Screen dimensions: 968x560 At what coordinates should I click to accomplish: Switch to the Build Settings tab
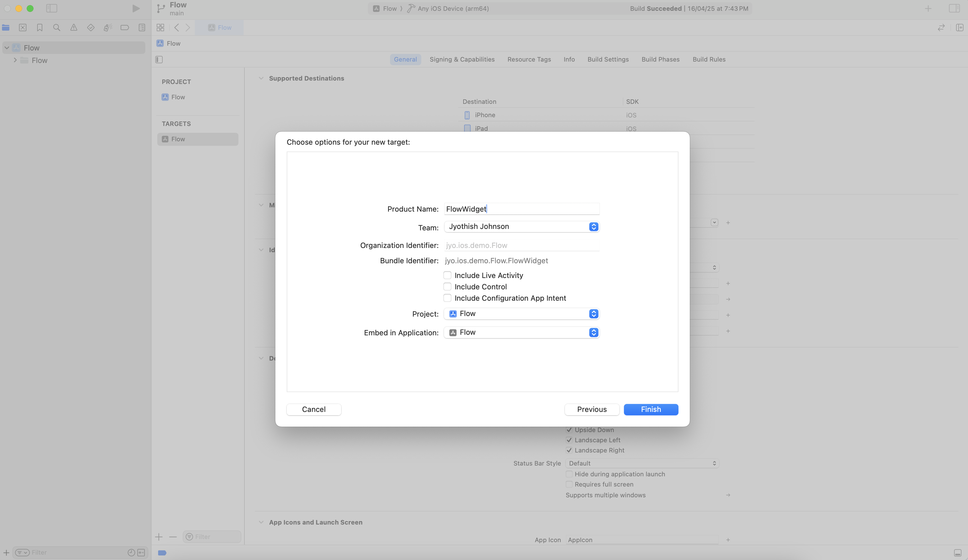coord(608,60)
